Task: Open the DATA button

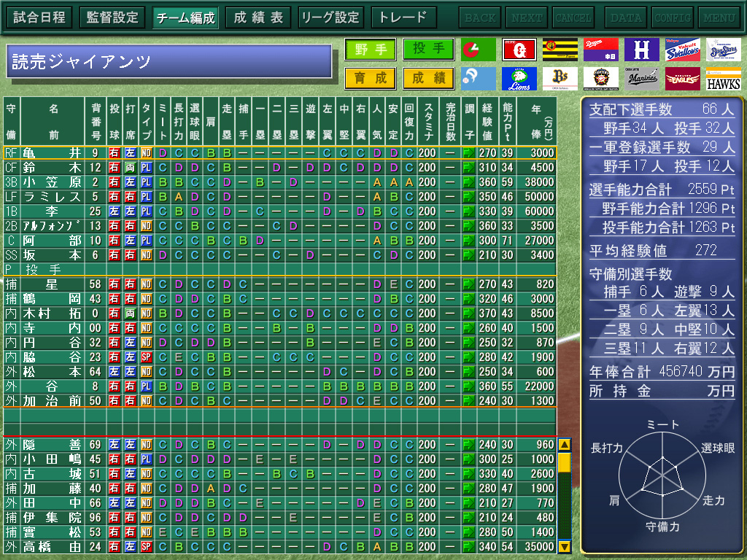Action: coord(626,17)
